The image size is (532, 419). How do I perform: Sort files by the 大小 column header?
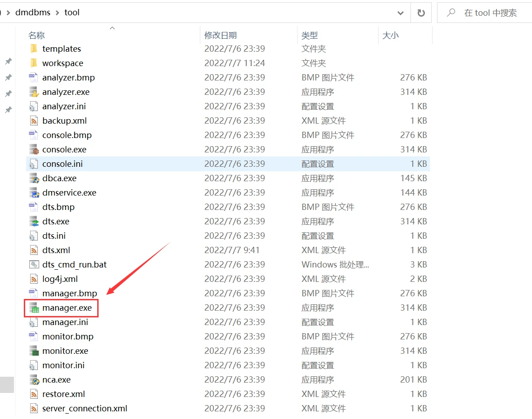coord(390,35)
